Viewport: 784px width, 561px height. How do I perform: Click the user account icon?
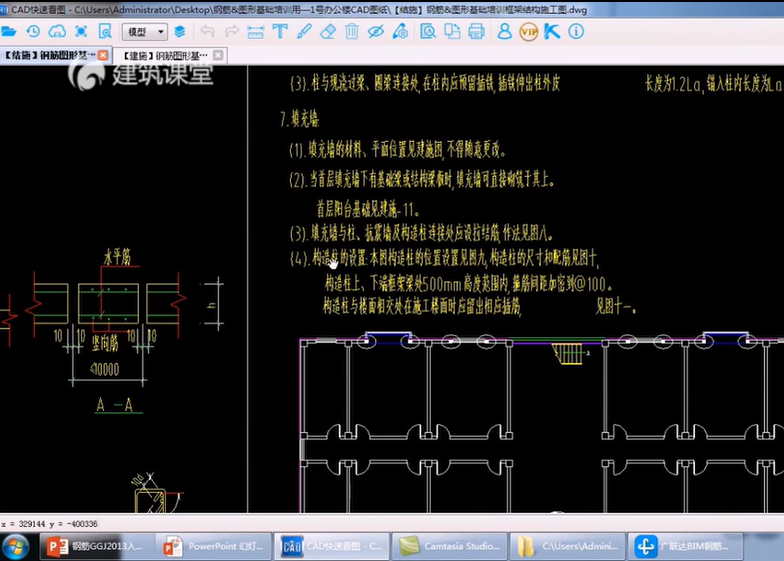pyautogui.click(x=504, y=32)
